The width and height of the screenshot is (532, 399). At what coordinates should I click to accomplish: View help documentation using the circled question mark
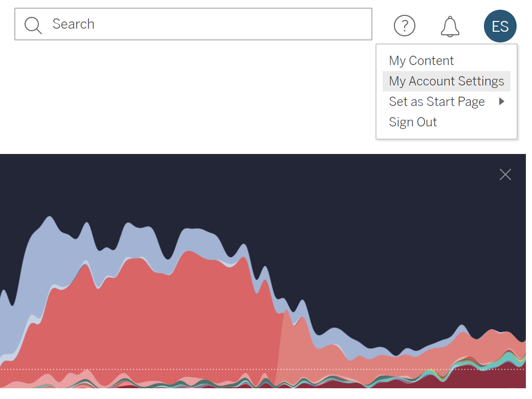405,26
